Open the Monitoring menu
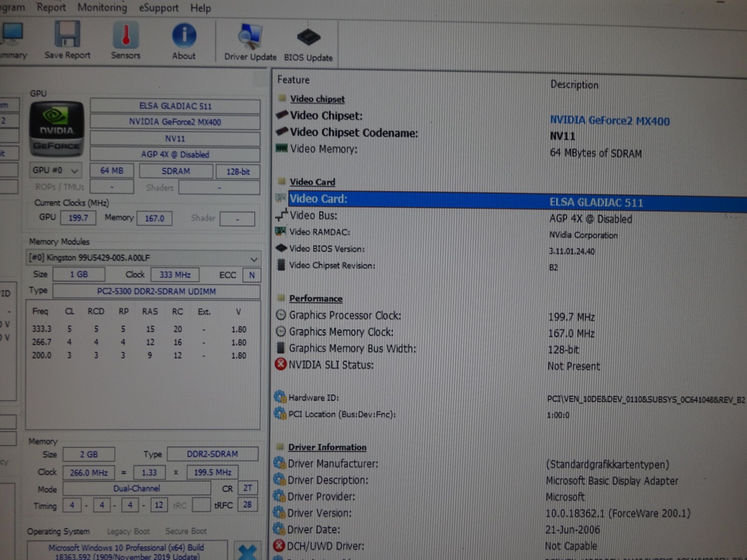Screen dimensions: 747x560 point(102,7)
